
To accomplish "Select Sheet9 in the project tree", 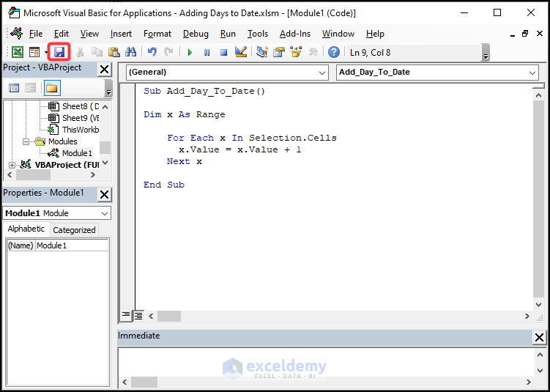I will 81,117.
